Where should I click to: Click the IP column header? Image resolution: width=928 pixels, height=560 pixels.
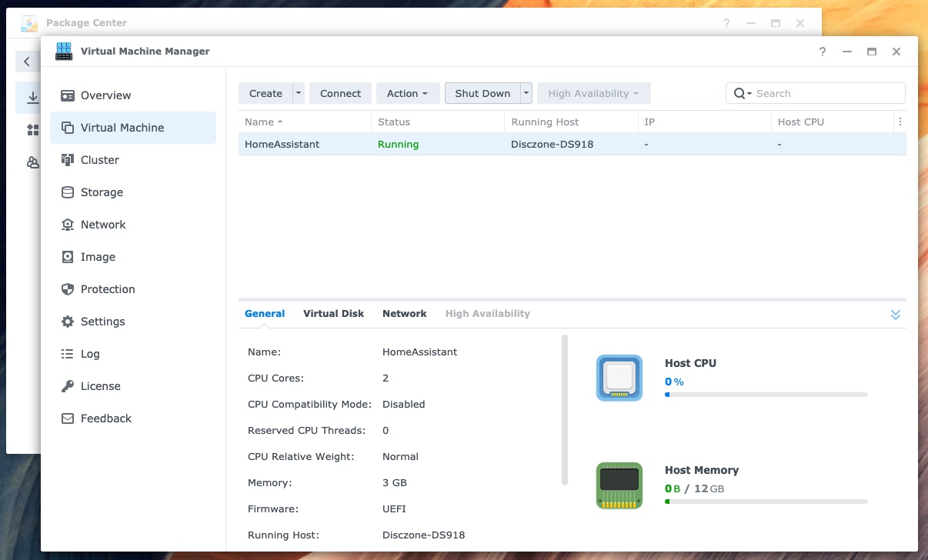(704, 122)
